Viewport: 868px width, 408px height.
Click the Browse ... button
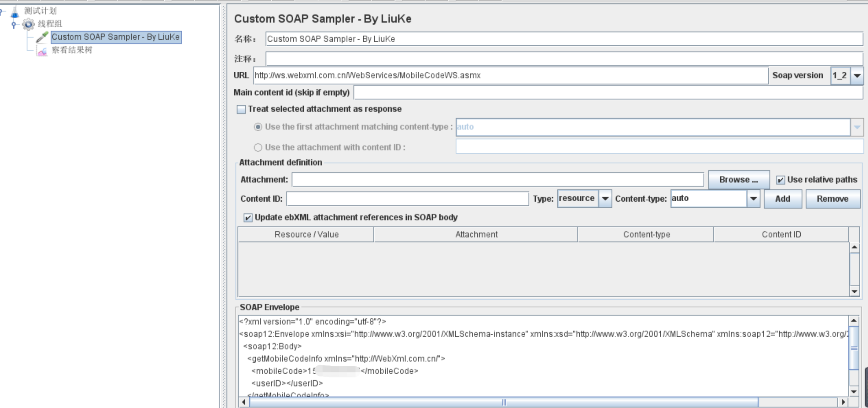(739, 180)
